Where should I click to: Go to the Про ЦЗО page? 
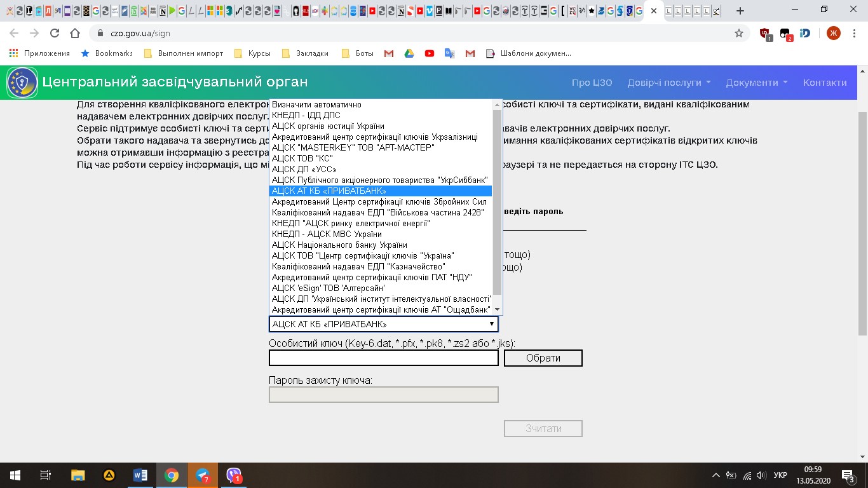click(x=592, y=83)
